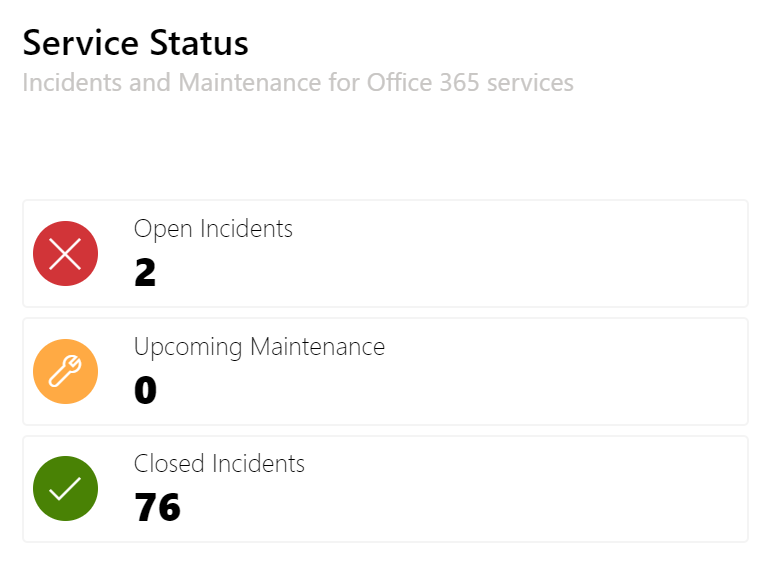Select the Upcoming Maintenance label

click(x=259, y=347)
